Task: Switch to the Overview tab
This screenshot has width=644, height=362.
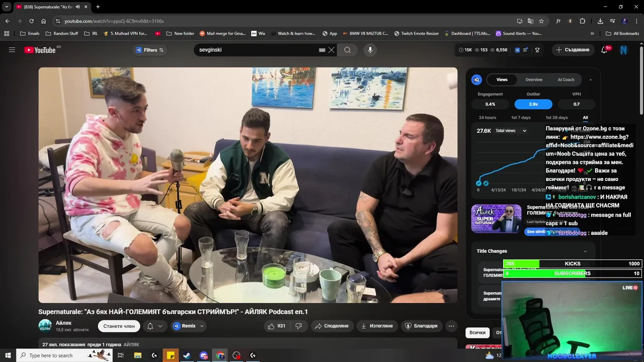Action: click(x=534, y=79)
